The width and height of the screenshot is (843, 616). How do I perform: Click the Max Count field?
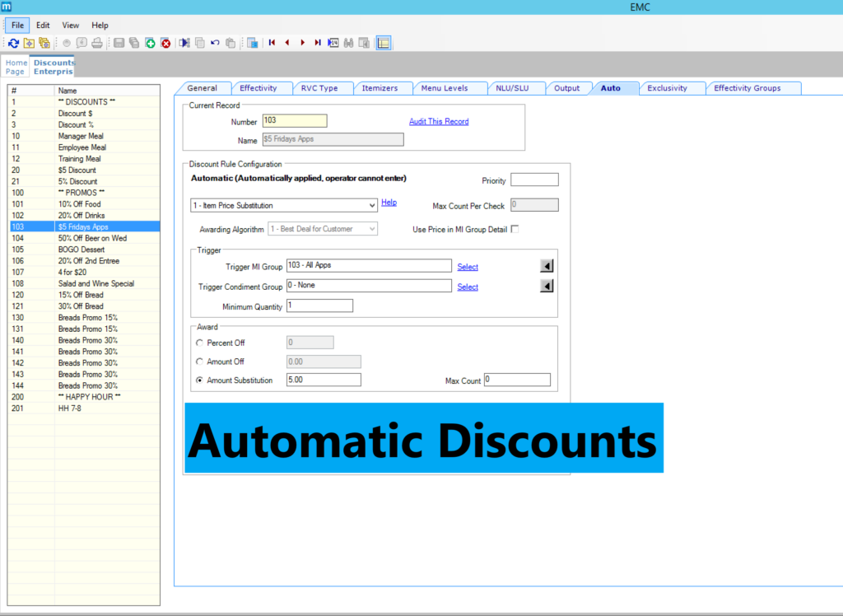click(517, 380)
